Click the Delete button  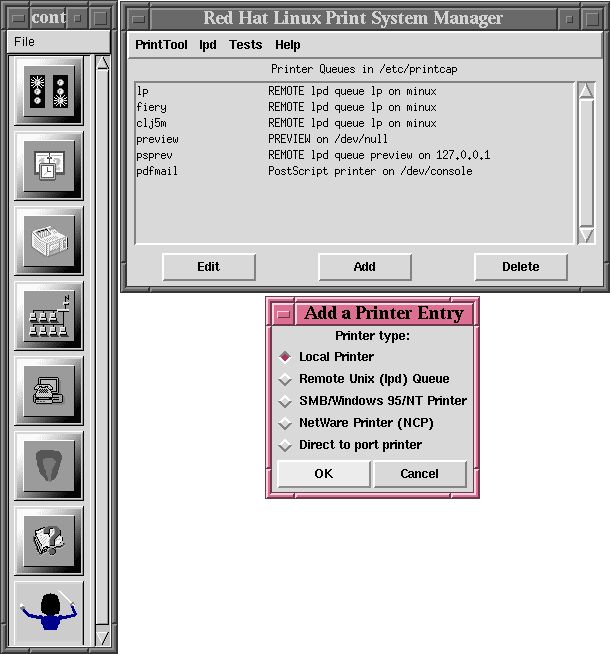click(521, 267)
